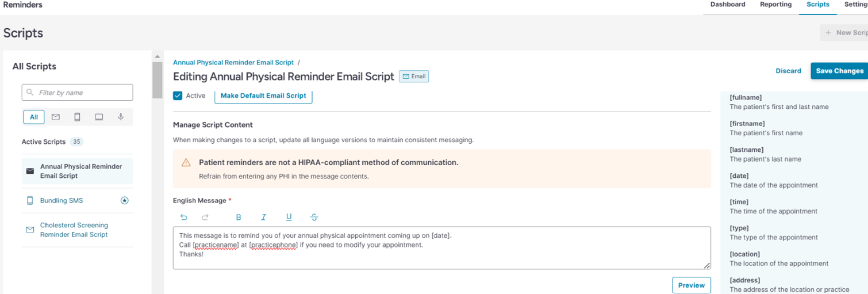Apply italic formatting to message text
The image size is (868, 294).
(263, 217)
